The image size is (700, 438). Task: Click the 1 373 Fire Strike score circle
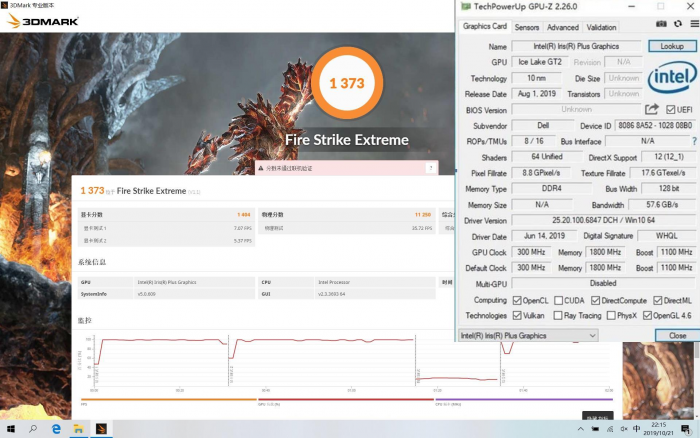point(346,83)
